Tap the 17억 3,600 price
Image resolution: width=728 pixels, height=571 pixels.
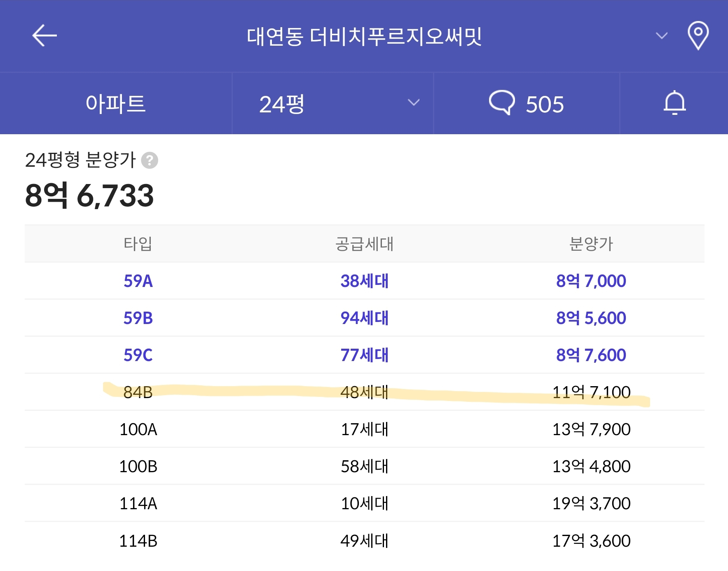591,541
